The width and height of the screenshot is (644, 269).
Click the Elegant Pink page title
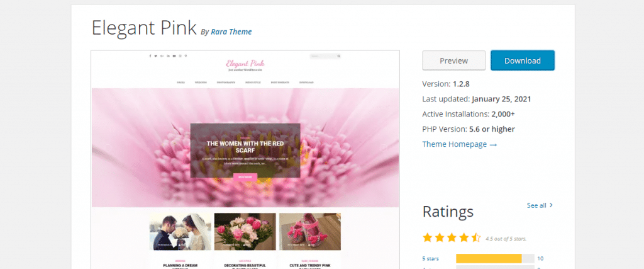[144, 28]
